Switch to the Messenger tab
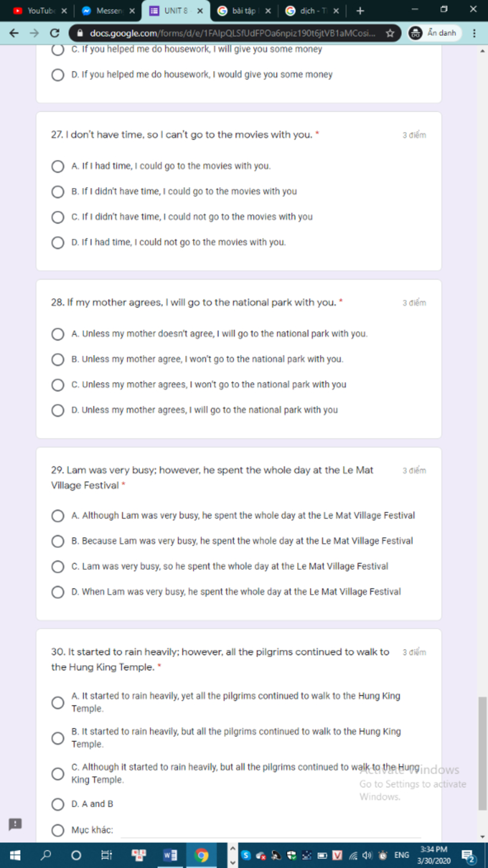The height and width of the screenshot is (868, 488). pyautogui.click(x=108, y=10)
